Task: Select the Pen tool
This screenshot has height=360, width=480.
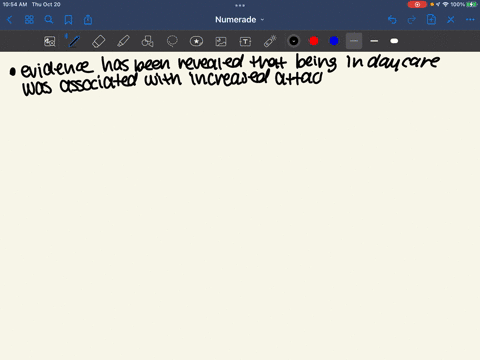Action: click(x=74, y=41)
